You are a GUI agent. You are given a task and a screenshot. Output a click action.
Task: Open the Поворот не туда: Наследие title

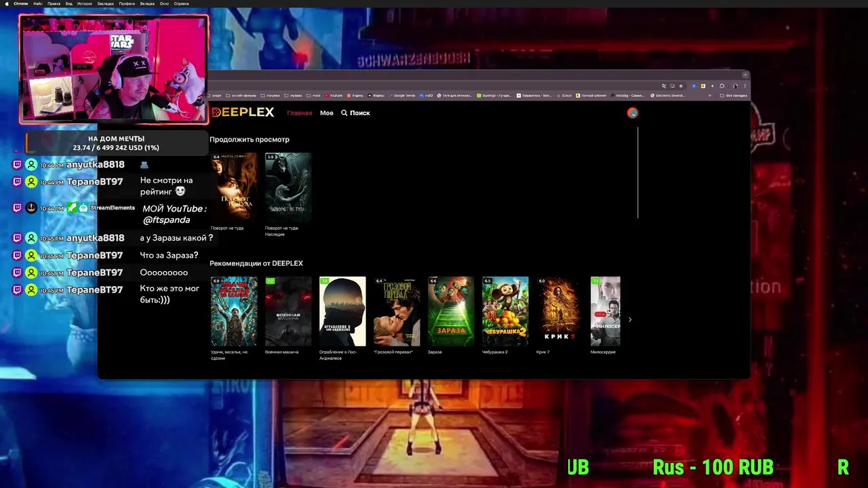coord(281,231)
